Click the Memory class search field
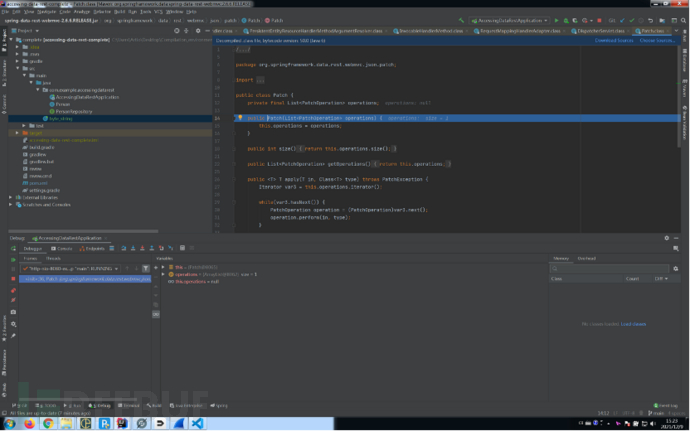This screenshot has width=690, height=431. pos(609,269)
